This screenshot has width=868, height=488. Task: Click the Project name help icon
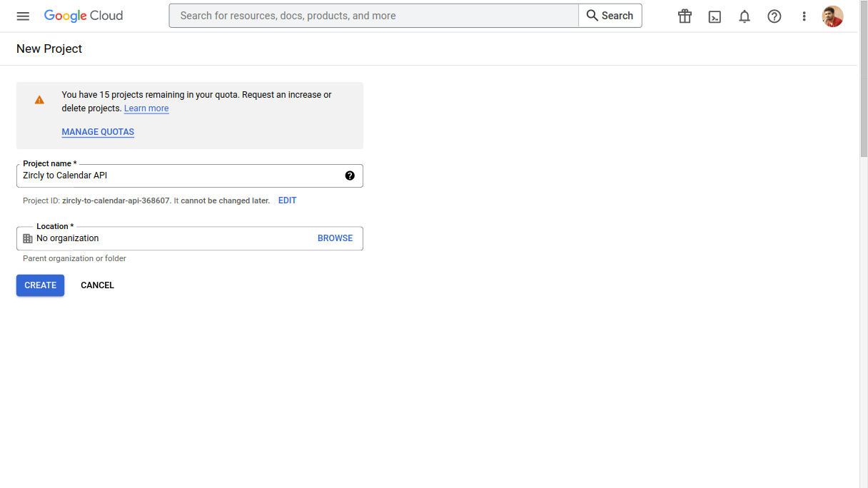(350, 176)
